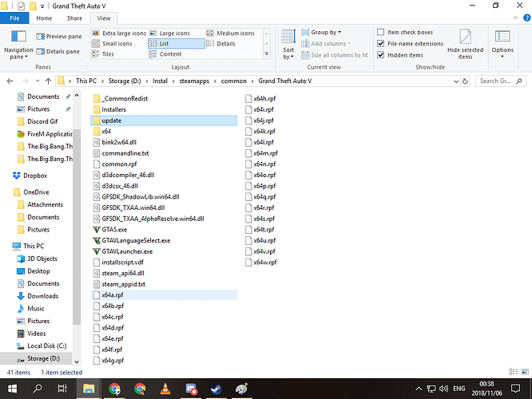The width and height of the screenshot is (532, 399).
Task: Open OneDrive in navigation pane
Action: (31, 192)
